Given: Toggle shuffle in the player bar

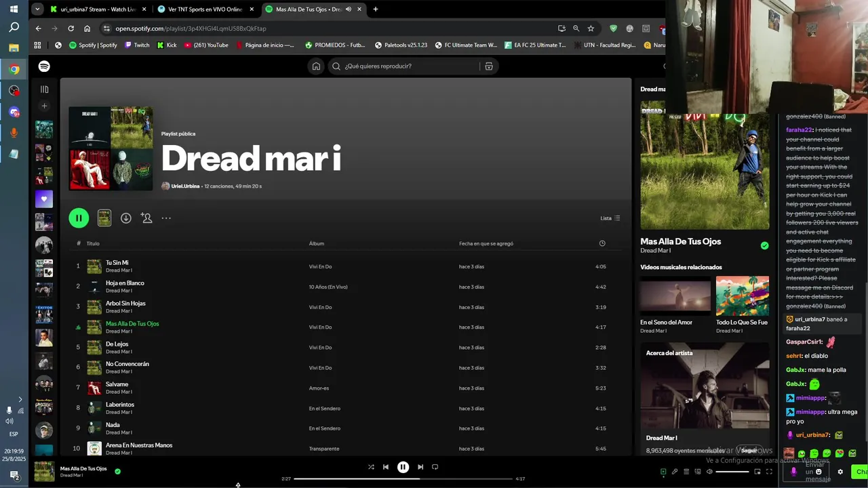Looking at the screenshot, I should [371, 467].
